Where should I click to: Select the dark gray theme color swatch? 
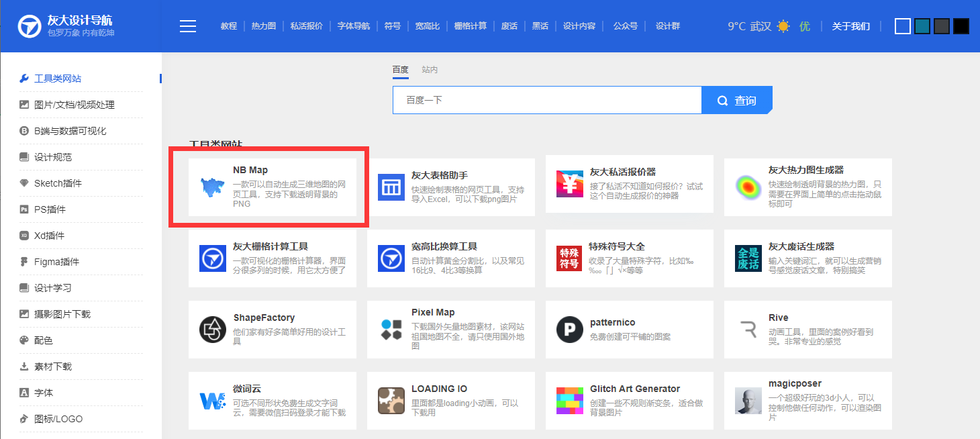942,26
